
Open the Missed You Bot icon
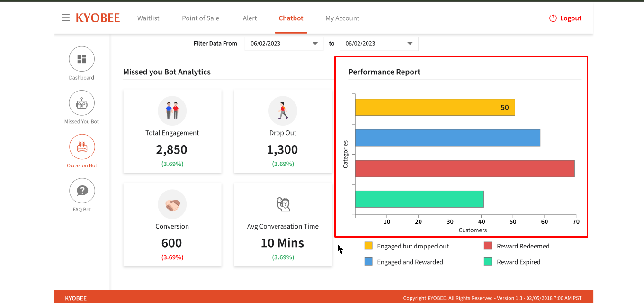(x=82, y=103)
